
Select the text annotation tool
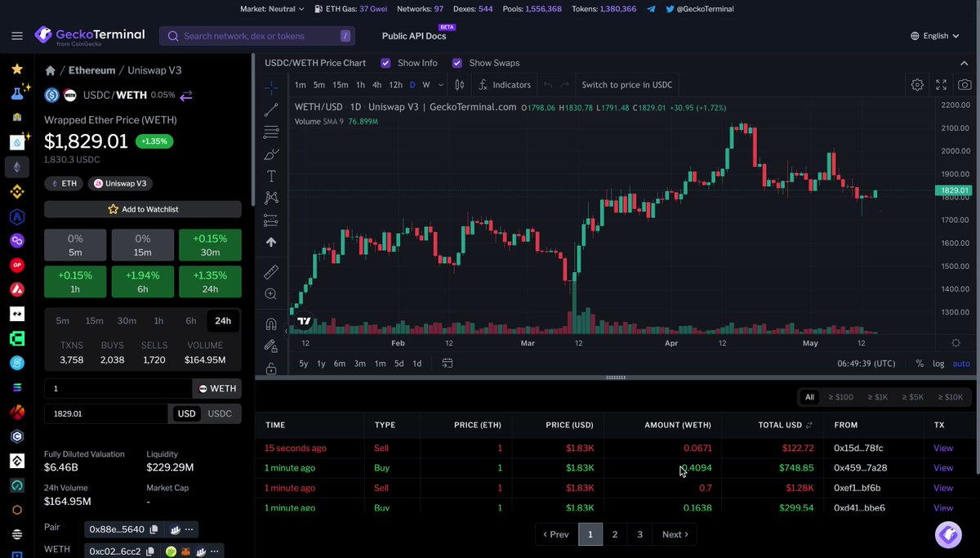[x=271, y=176]
